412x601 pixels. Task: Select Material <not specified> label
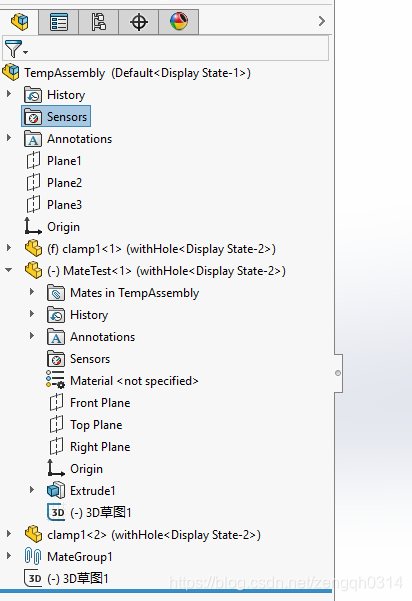click(135, 381)
